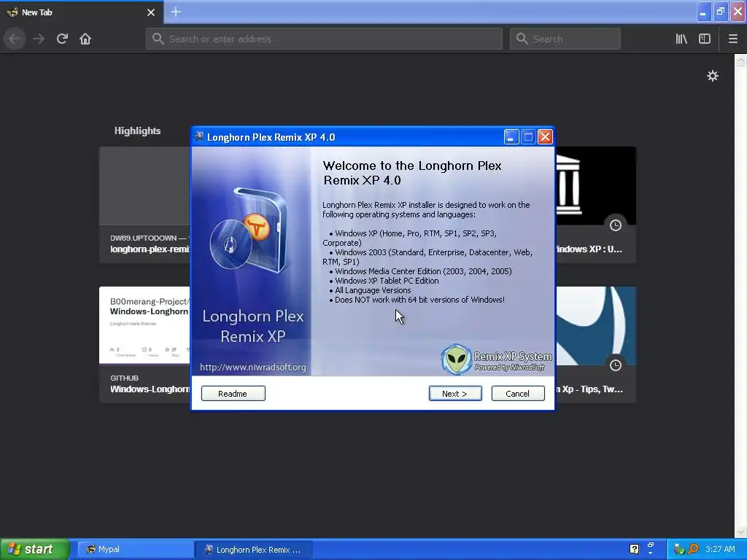Click the 3:27 AM clock
The height and width of the screenshot is (560, 747).
[x=720, y=549]
